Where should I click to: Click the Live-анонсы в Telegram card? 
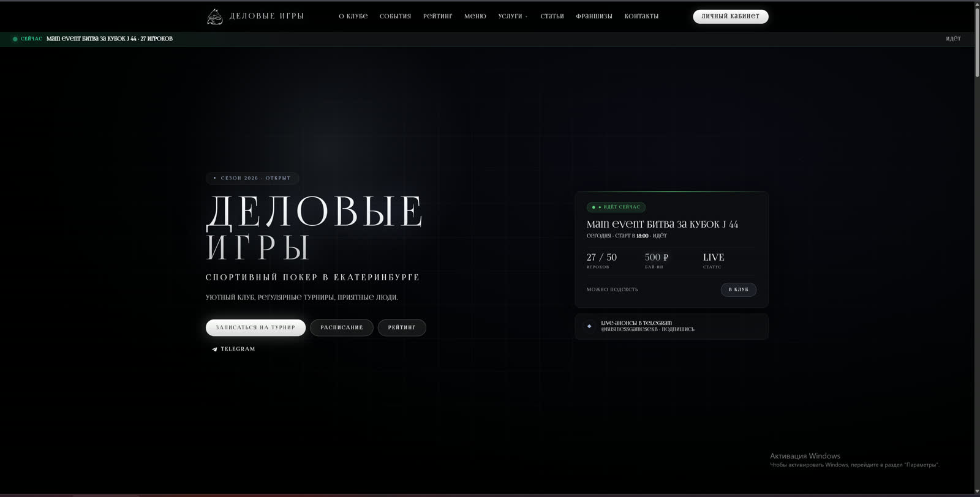671,326
